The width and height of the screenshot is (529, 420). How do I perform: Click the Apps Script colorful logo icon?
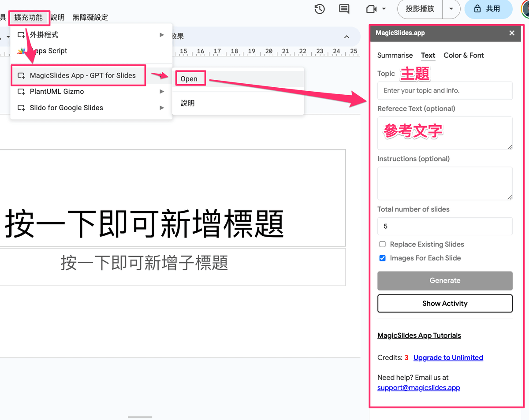click(21, 51)
